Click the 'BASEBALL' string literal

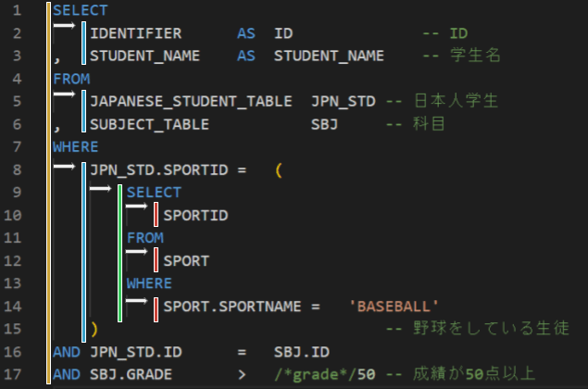coord(394,307)
